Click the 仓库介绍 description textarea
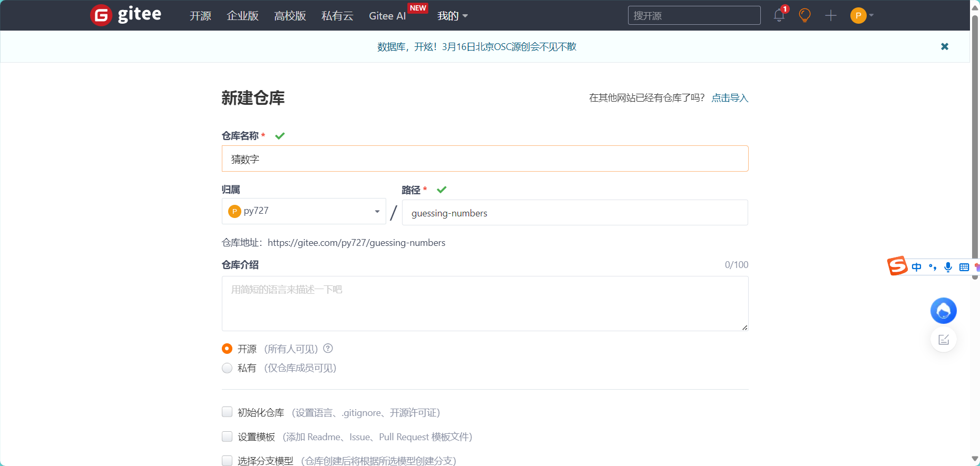980x466 pixels. click(485, 303)
